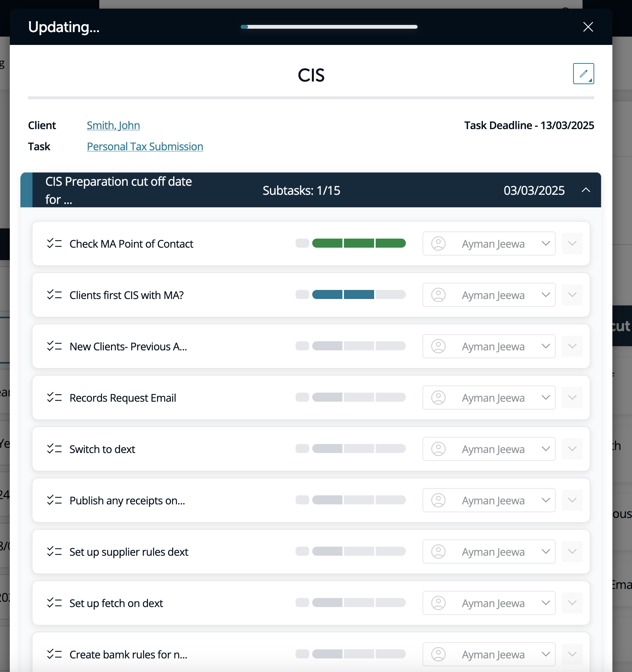Click the 'Clients first CIS with MA?' subtask name
Image resolution: width=632 pixels, height=672 pixels.
click(x=126, y=295)
